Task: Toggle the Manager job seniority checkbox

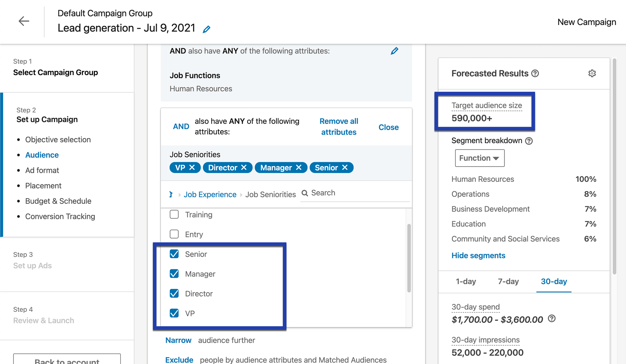Action: [174, 274]
